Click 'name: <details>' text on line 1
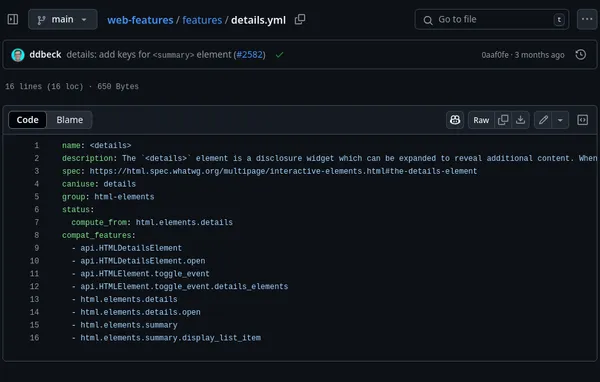The width and height of the screenshot is (600, 382). [96, 145]
